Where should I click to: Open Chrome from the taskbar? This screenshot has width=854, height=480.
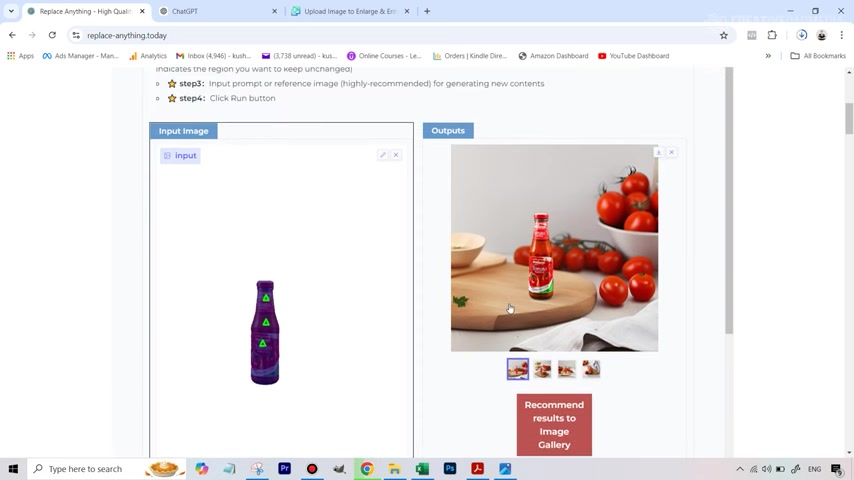pyautogui.click(x=367, y=469)
